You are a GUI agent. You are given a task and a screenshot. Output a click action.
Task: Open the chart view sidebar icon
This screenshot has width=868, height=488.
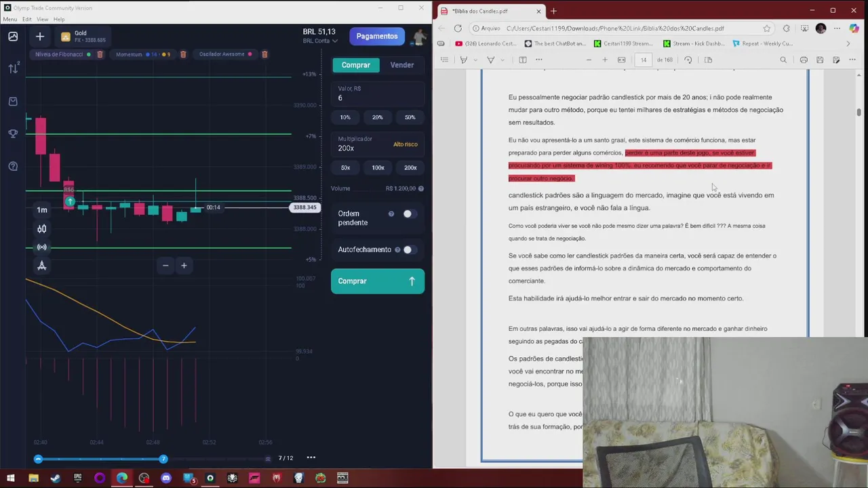(x=13, y=37)
